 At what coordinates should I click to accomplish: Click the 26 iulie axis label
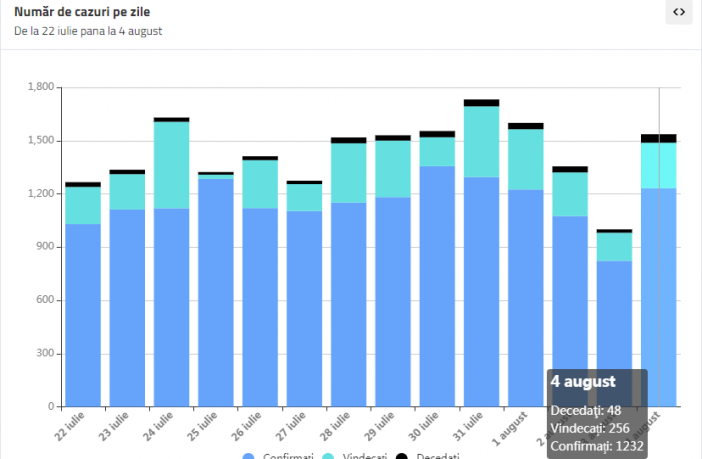[x=251, y=423]
